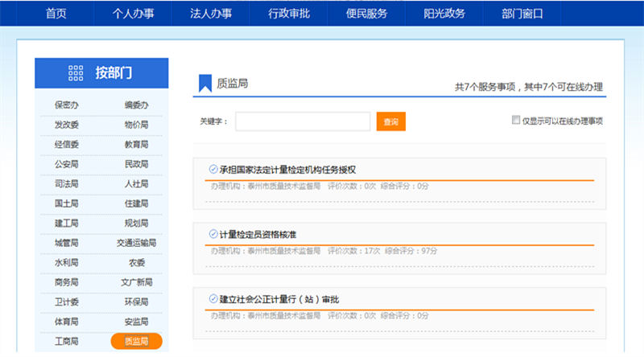Select 公安局 in department list
644x357 pixels.
pyautogui.click(x=66, y=164)
